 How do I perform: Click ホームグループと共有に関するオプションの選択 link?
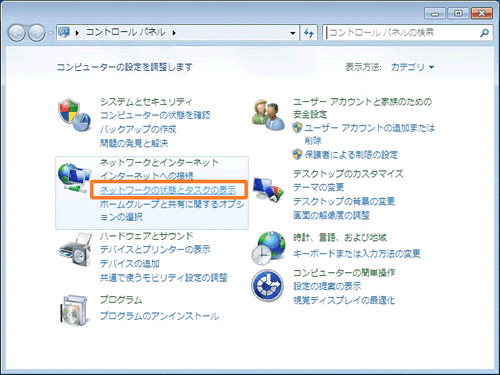pos(172,210)
